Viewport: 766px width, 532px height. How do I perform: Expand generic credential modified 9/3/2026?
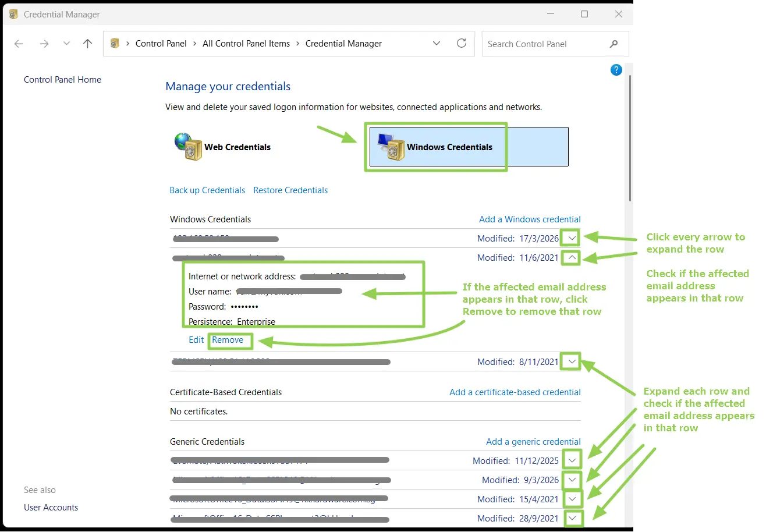point(573,480)
